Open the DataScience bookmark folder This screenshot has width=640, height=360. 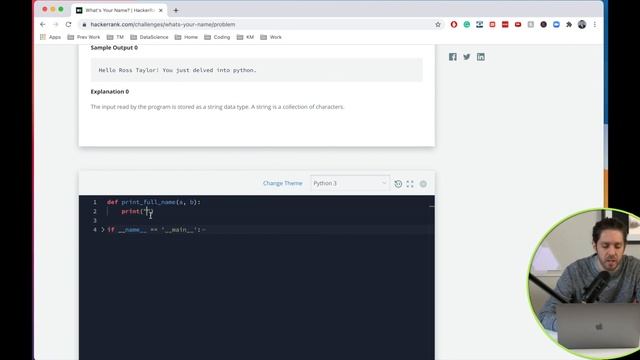(149, 37)
